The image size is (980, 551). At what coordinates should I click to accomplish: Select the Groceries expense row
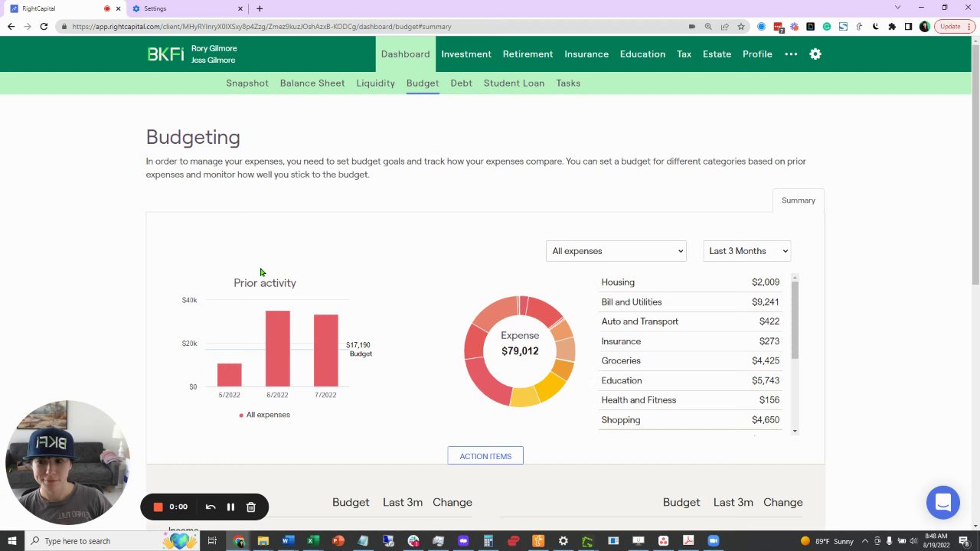tap(690, 360)
